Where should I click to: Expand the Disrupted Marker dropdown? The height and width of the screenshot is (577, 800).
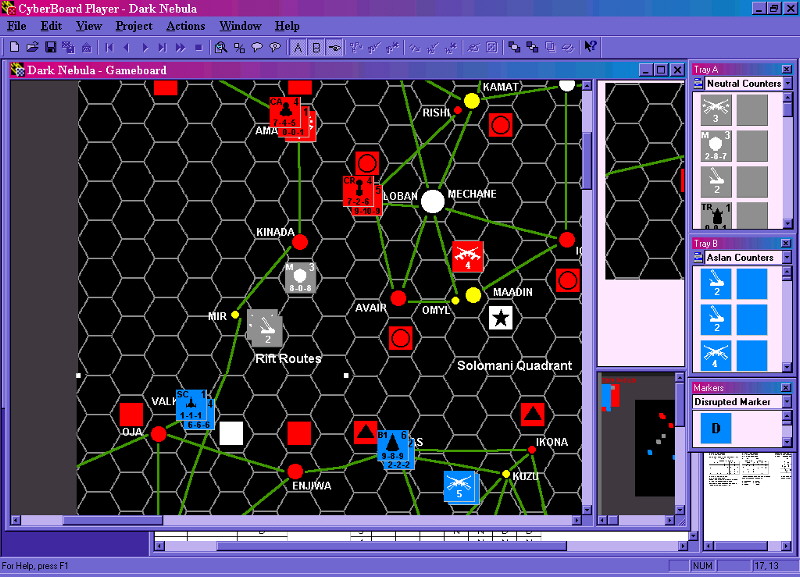788,402
